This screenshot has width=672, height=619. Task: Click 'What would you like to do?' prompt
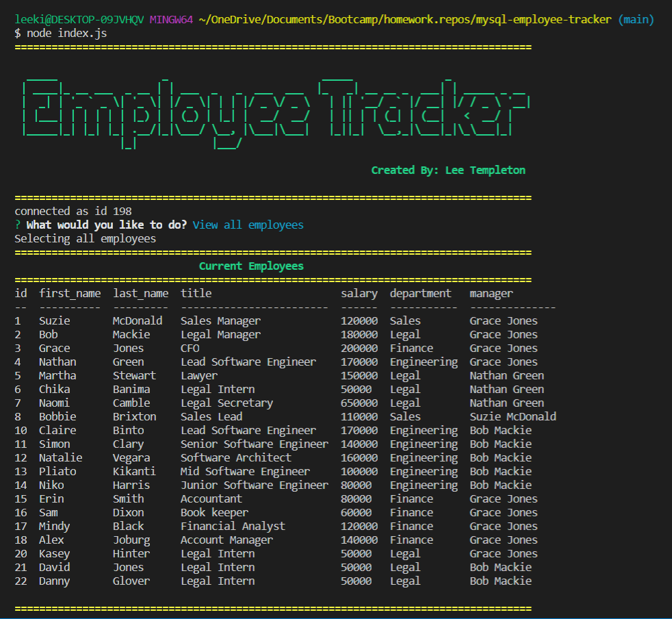(x=107, y=225)
